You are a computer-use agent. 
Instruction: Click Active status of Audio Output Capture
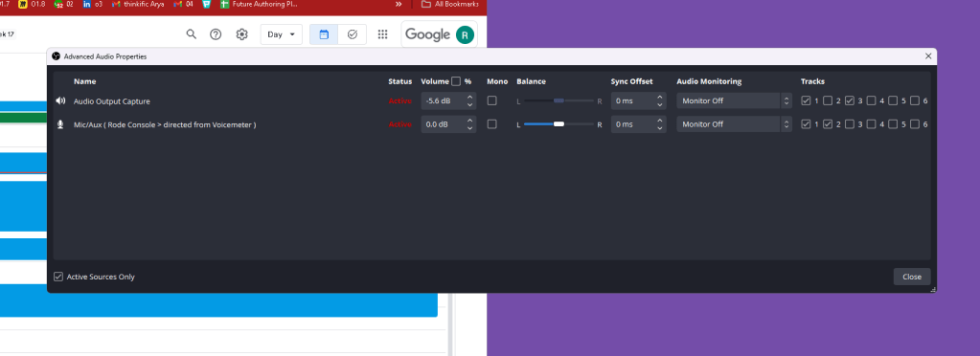tap(400, 100)
